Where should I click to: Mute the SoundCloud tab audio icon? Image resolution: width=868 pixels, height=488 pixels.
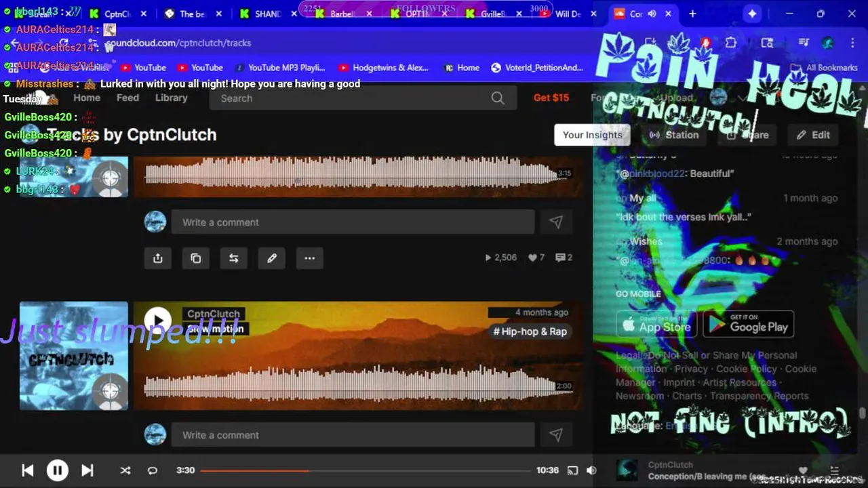click(x=652, y=14)
